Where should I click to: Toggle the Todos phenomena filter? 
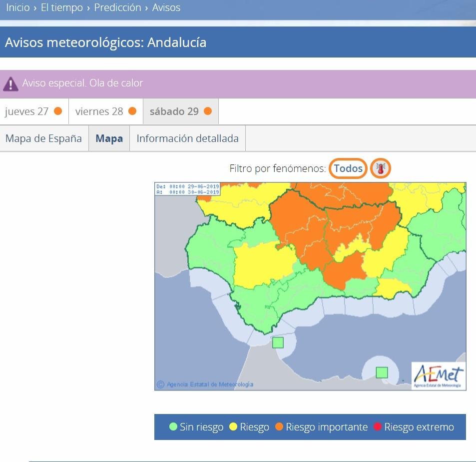pos(348,168)
